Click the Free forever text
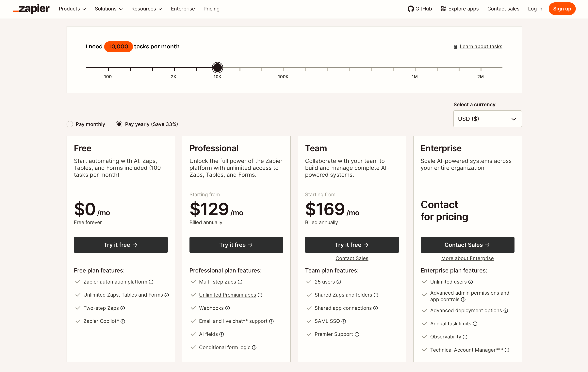588x372 pixels. click(x=88, y=223)
